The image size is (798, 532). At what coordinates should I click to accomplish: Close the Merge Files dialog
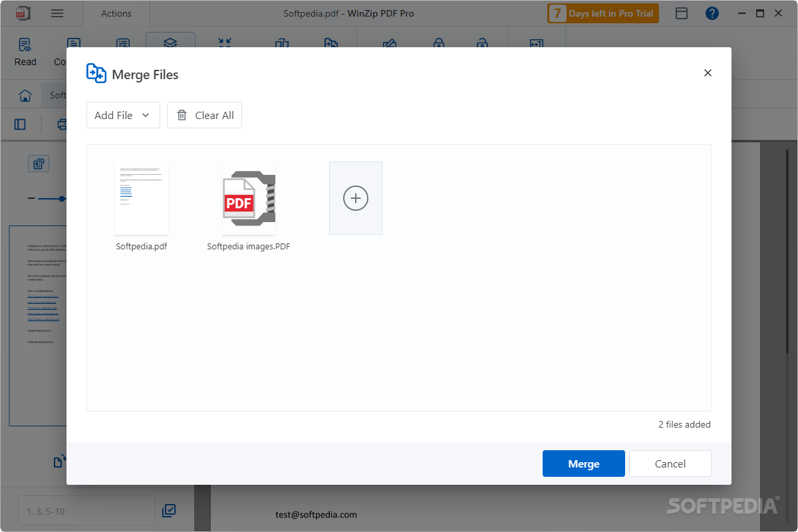[x=708, y=73]
